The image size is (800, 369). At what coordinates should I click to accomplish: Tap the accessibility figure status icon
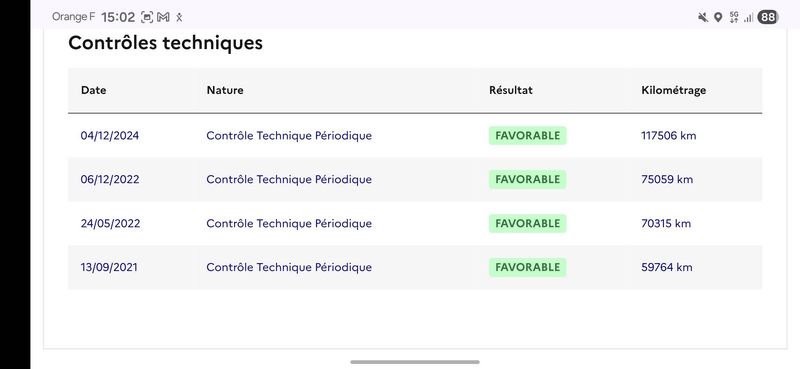click(x=179, y=18)
